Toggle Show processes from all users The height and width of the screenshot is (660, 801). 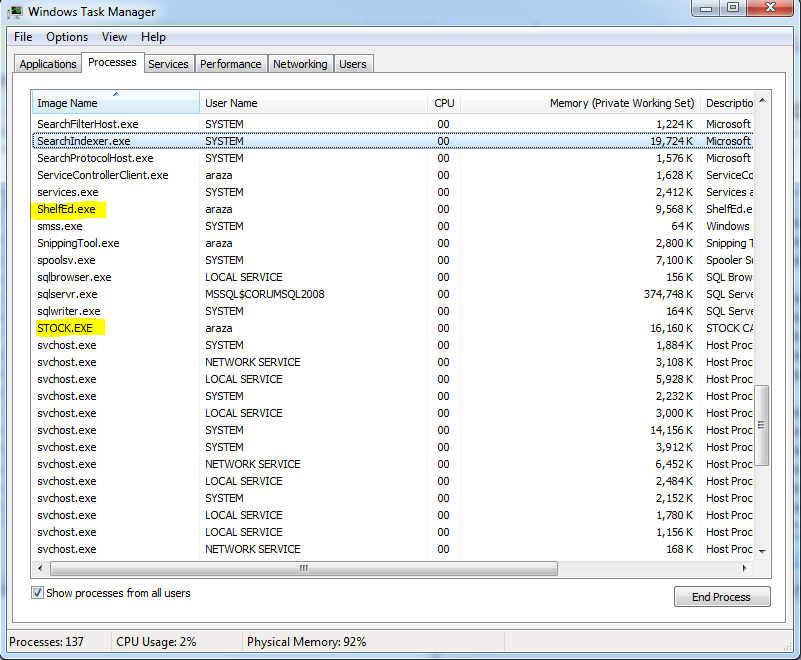38,593
